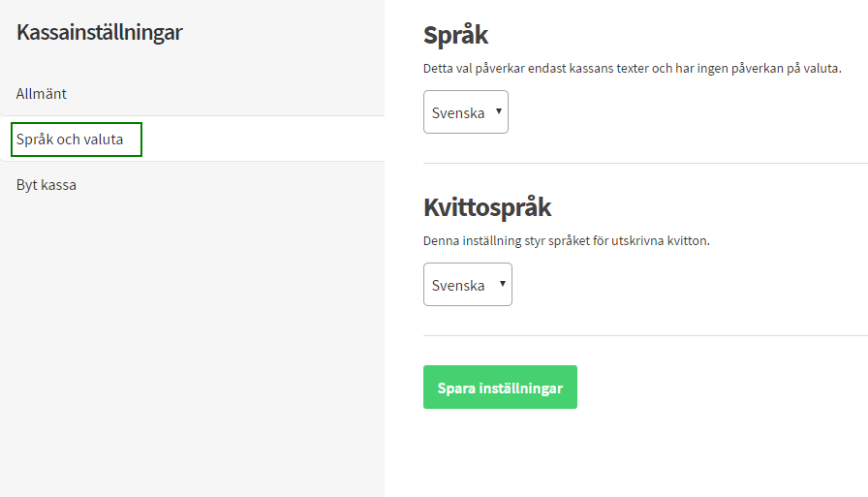Select the Språk och valuta menu item
The width and height of the screenshot is (868, 497).
[x=70, y=140]
